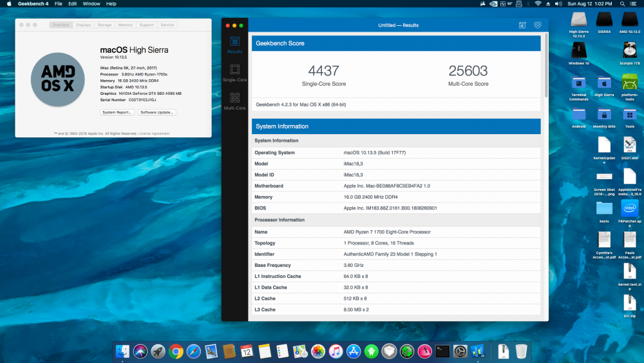Viewport: 644px width, 363px height.
Task: Open the Displays tab in About This Mac
Action: (83, 25)
